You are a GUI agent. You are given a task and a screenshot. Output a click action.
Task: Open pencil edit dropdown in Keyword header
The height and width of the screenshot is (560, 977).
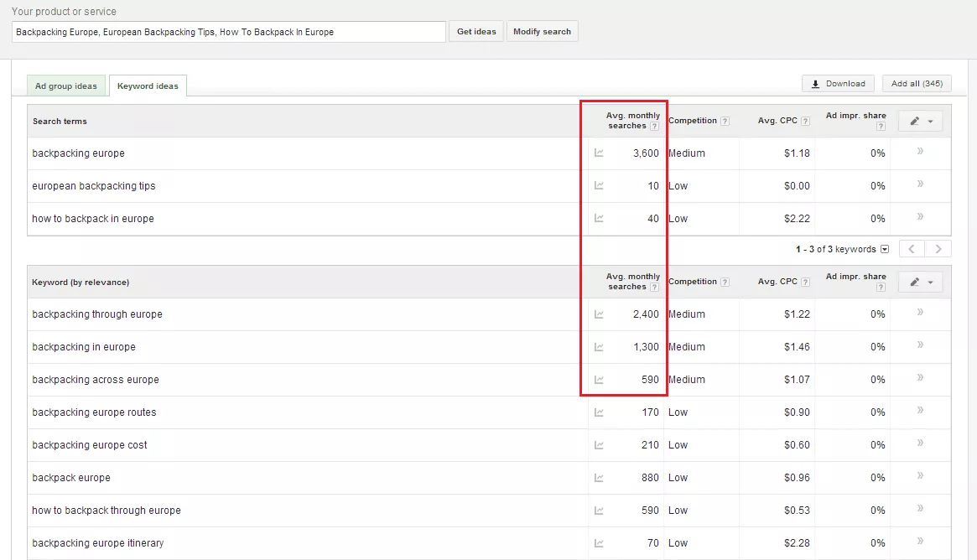[920, 283]
